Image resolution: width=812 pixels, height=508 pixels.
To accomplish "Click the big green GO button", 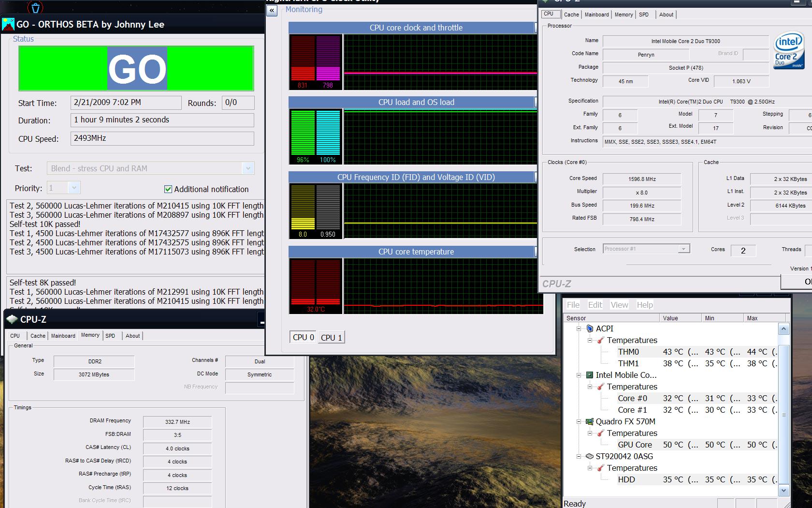I will coord(136,68).
